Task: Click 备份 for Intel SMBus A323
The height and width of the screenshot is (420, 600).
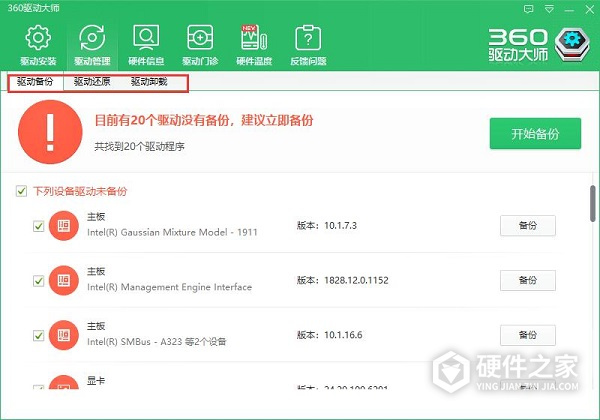Action: tap(528, 335)
